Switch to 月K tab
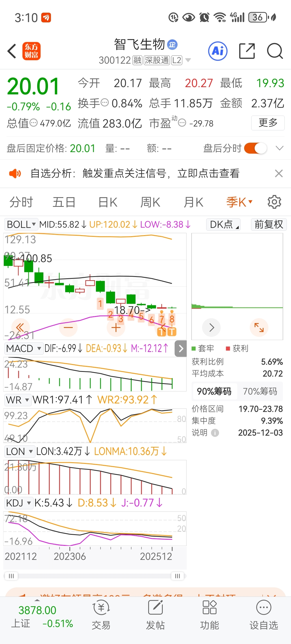 [x=193, y=202]
